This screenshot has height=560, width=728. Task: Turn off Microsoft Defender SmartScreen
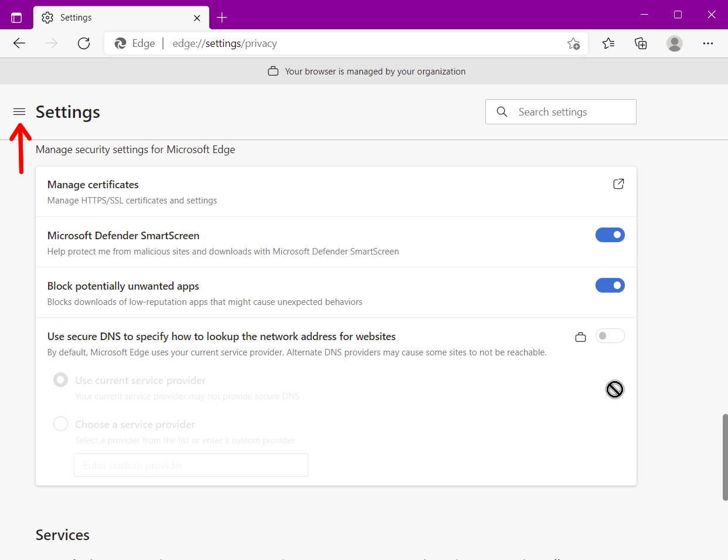[610, 235]
